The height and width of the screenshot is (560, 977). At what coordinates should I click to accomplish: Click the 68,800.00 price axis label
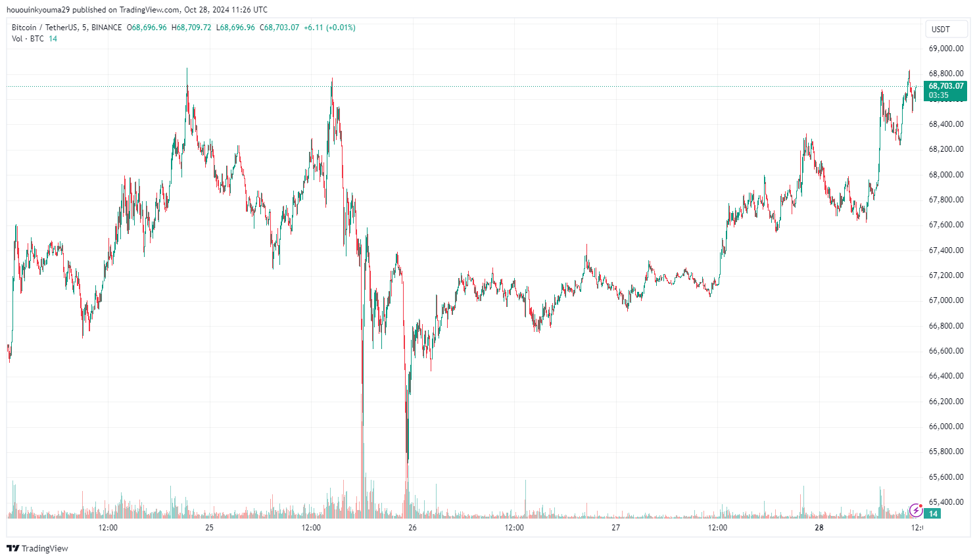[x=946, y=74]
